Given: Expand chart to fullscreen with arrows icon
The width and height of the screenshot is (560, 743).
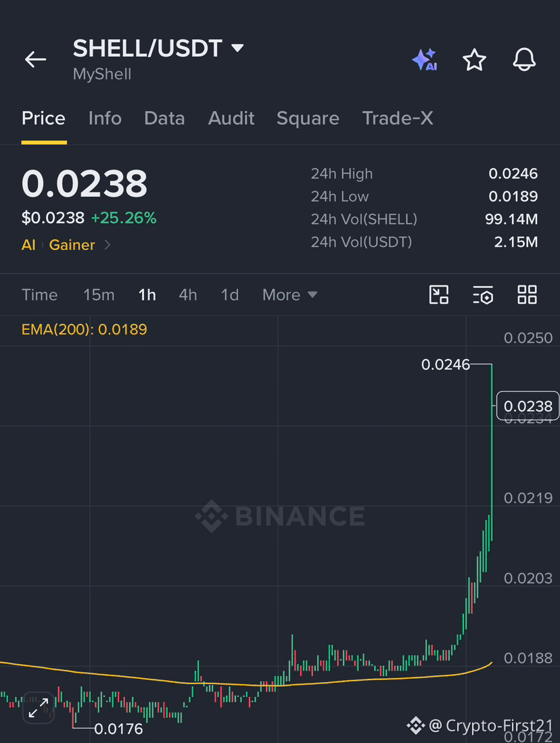Looking at the screenshot, I should (x=39, y=707).
